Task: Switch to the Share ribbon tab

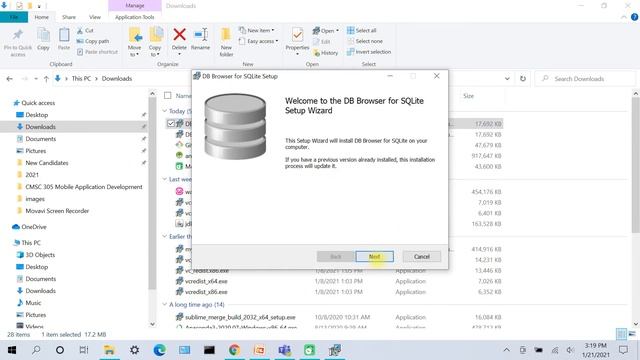Action: coord(69,17)
